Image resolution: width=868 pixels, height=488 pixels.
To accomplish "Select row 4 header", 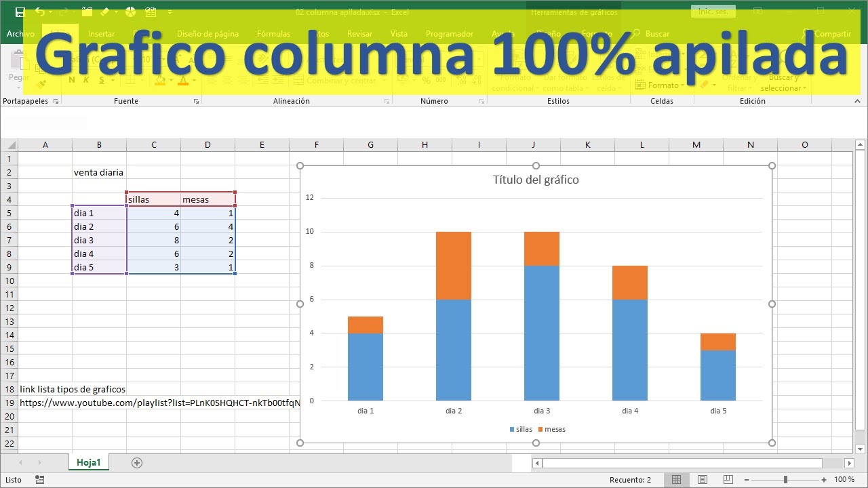I will click(9, 199).
